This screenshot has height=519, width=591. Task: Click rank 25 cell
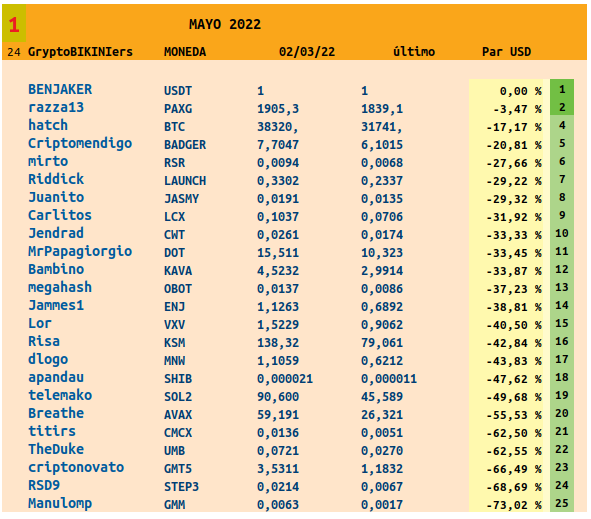(x=562, y=503)
